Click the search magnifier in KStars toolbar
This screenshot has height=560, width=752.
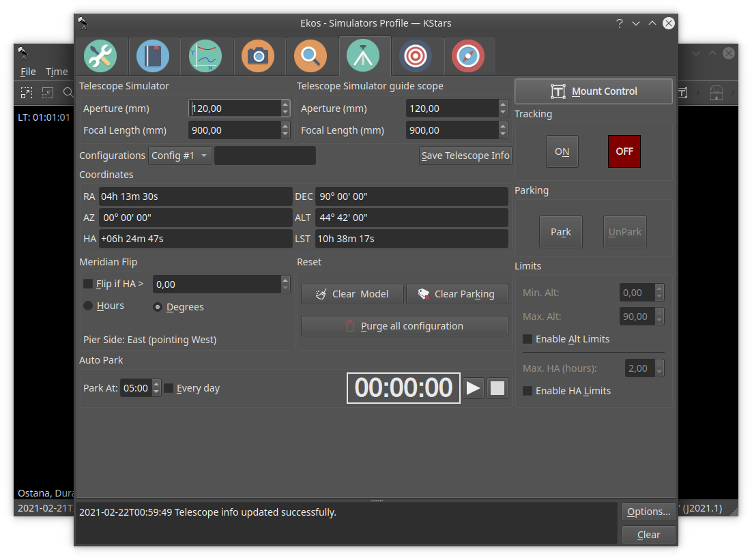pyautogui.click(x=69, y=93)
